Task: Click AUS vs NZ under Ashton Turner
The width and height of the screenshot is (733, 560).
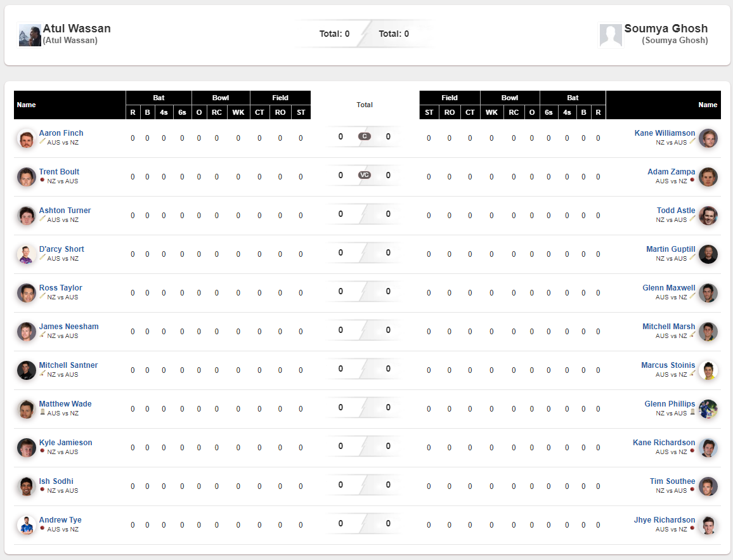Action: coord(63,219)
